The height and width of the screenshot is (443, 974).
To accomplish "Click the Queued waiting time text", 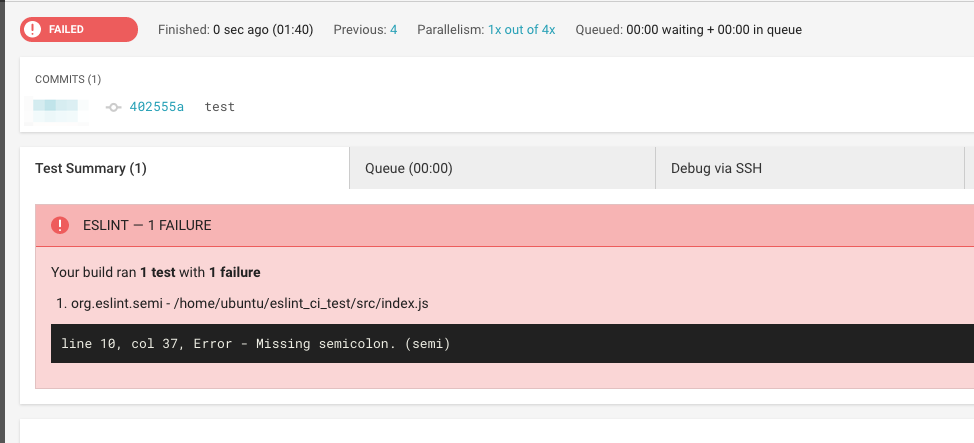I will pyautogui.click(x=688, y=29).
